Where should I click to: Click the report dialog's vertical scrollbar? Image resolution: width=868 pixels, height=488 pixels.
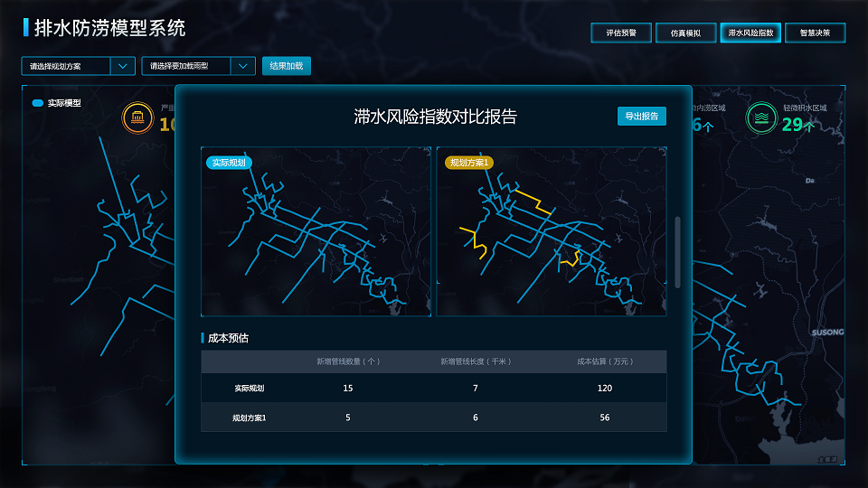[x=678, y=251]
